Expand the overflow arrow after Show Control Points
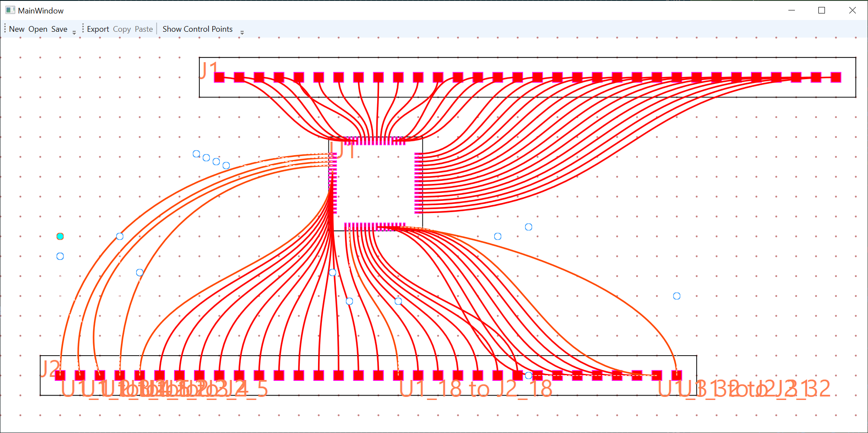 (242, 32)
